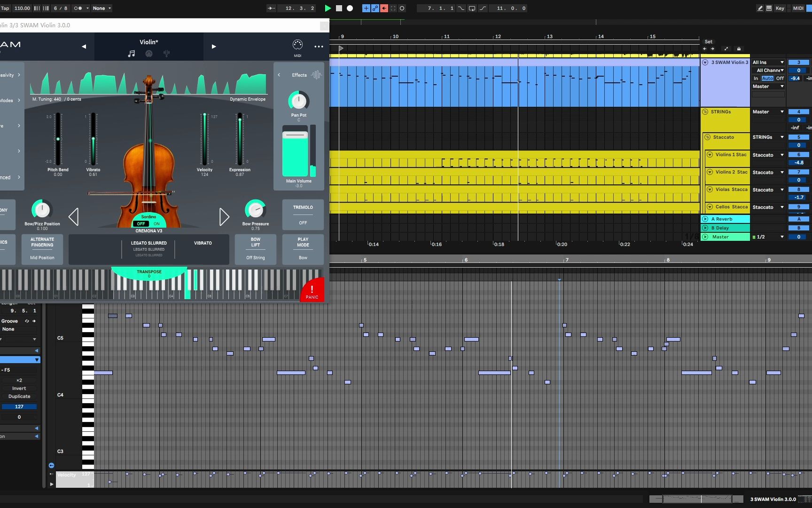
Task: Unfold the Violins 1 Stac track
Action: pyautogui.click(x=710, y=155)
